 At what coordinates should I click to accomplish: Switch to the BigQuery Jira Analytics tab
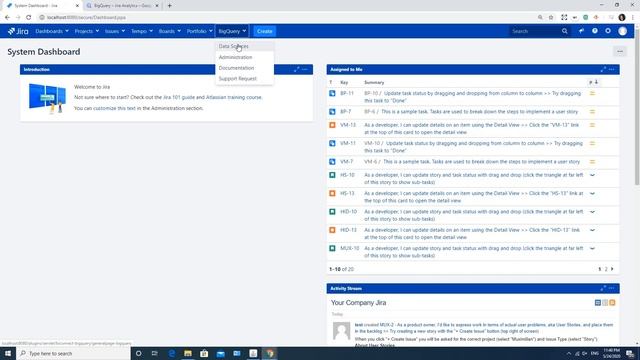click(x=122, y=6)
